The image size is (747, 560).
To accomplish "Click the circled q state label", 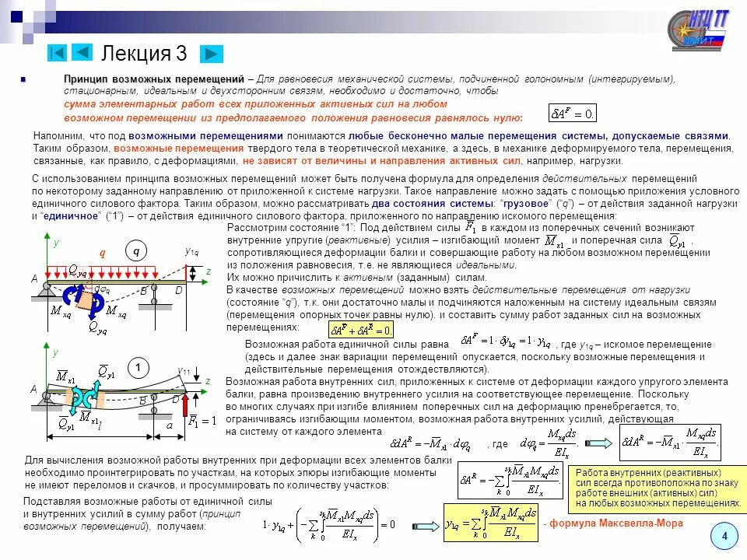I will click(x=136, y=251).
